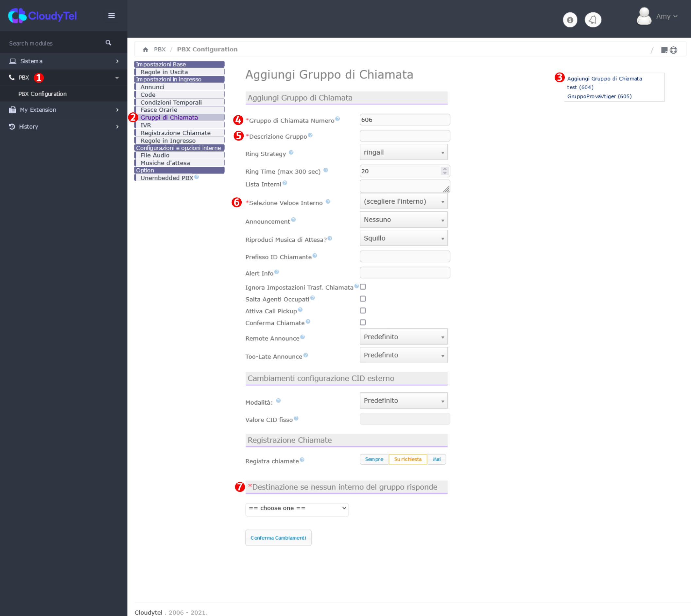Click help icon next to Ring Strategy

[x=291, y=153]
